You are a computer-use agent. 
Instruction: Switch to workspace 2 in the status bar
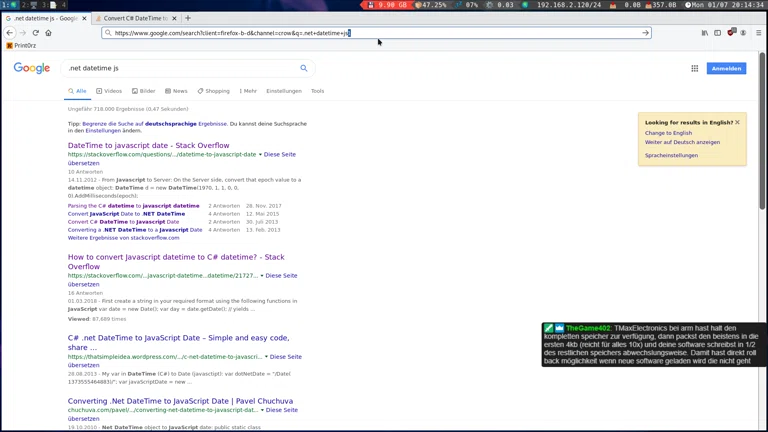click(27, 5)
